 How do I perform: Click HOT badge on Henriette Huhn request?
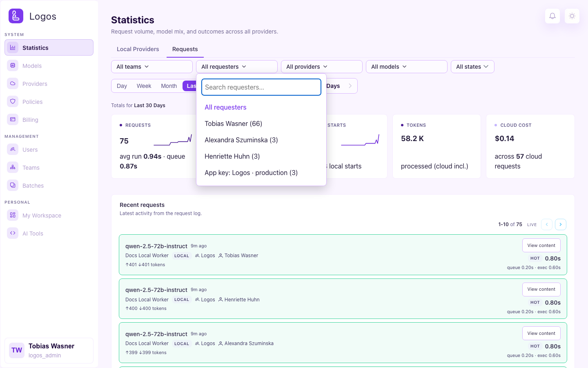535,303
